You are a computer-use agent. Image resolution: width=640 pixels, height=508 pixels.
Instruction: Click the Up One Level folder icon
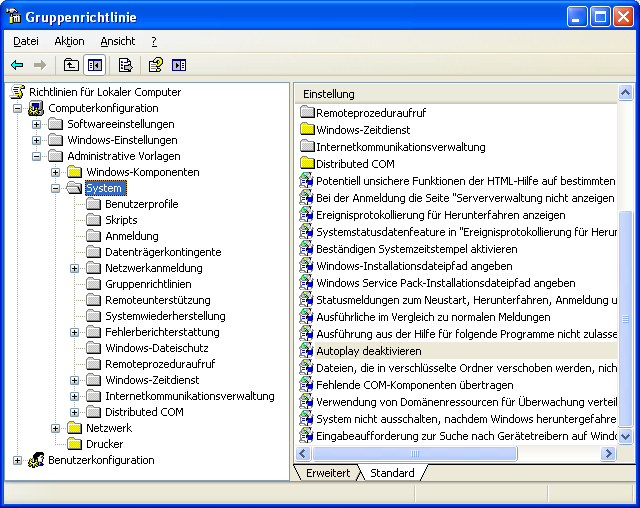71,65
